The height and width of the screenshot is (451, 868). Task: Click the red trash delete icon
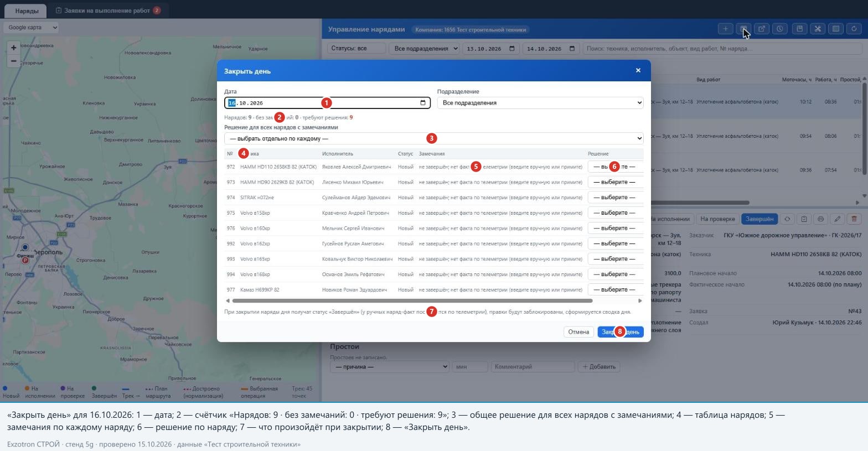[854, 219]
